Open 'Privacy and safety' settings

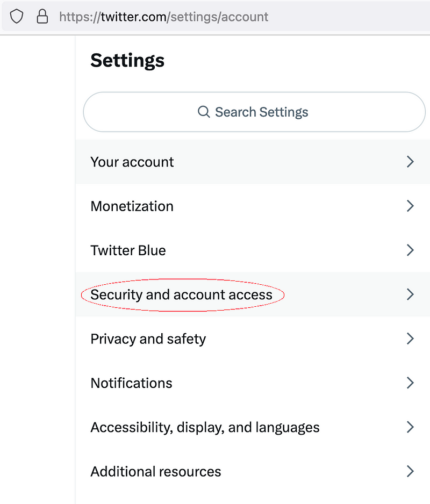[148, 339]
